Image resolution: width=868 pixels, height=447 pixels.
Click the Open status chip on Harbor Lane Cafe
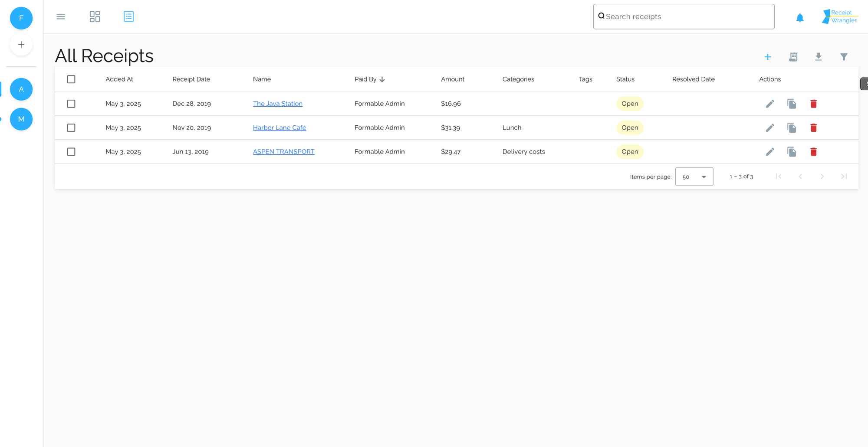[x=630, y=127]
